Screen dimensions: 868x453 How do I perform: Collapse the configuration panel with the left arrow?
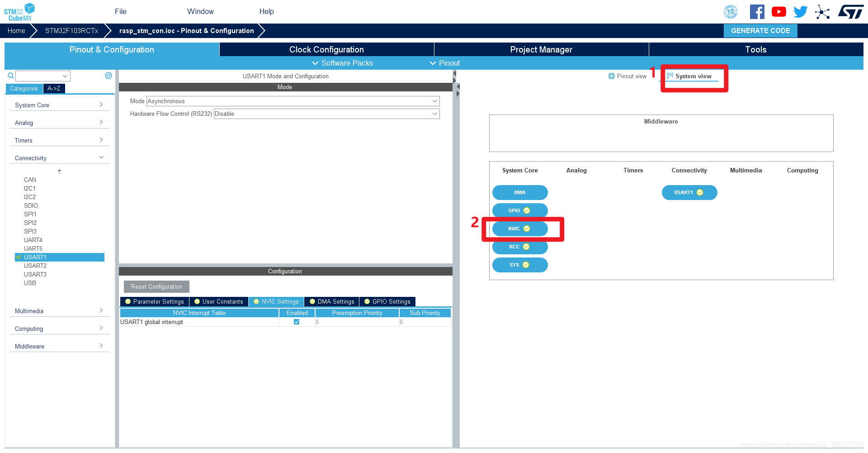[454, 73]
